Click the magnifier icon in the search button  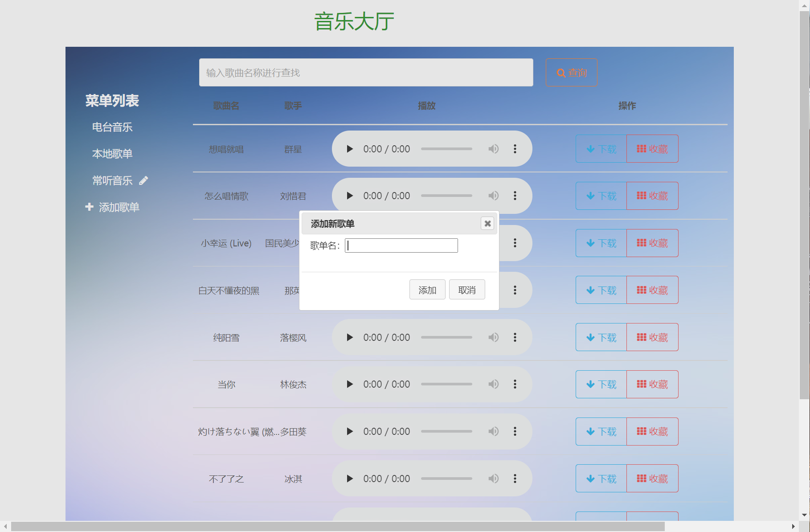point(560,72)
